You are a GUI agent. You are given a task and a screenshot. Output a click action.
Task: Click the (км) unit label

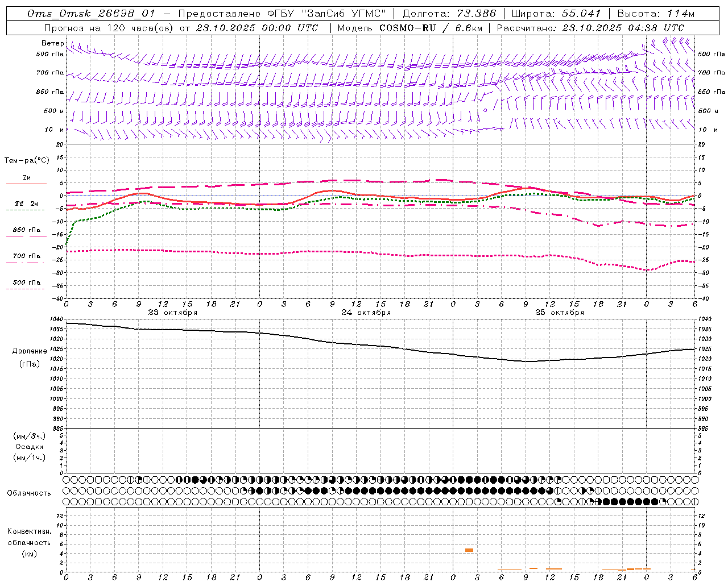(x=29, y=554)
